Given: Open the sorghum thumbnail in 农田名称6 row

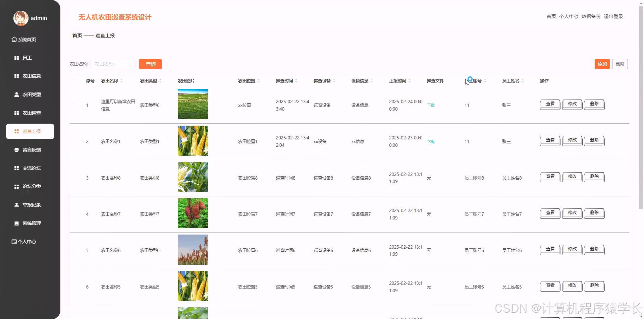Looking at the screenshot, I should [x=193, y=250].
